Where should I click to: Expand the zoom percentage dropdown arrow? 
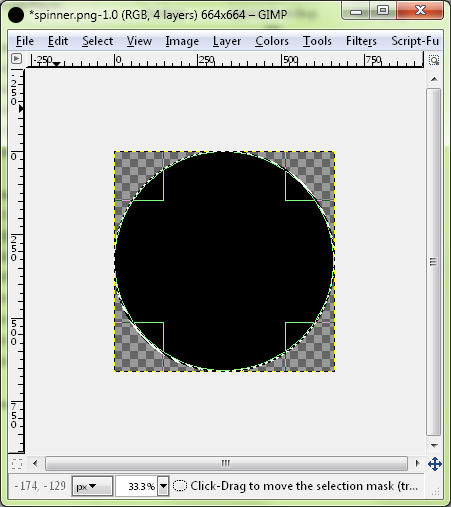(163, 486)
